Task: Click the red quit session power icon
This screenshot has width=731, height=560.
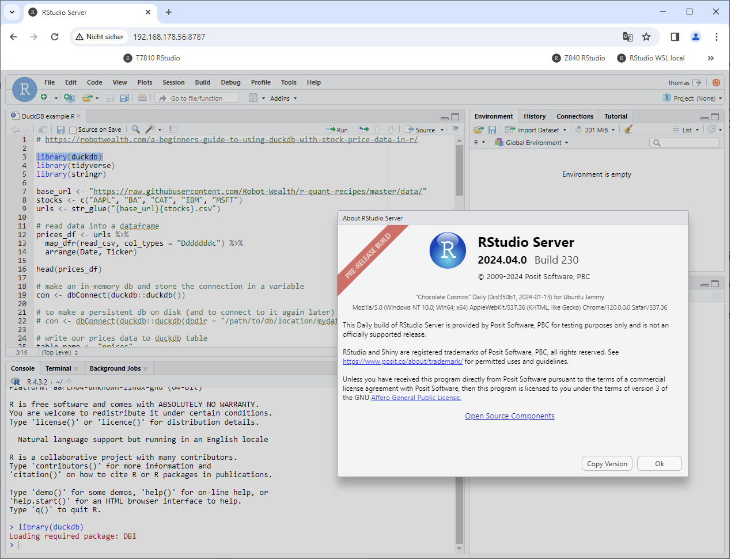Action: pos(716,83)
